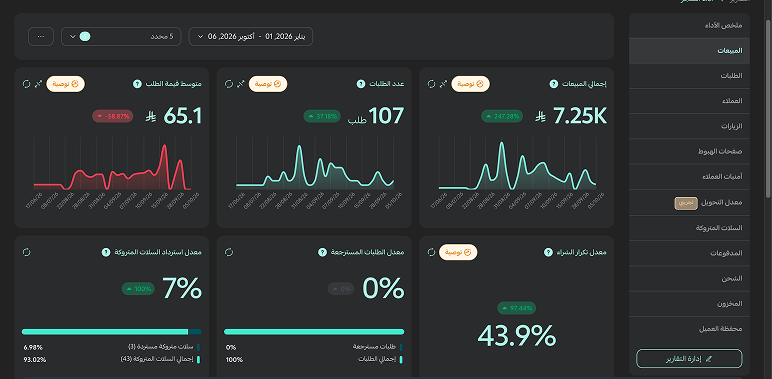Image resolution: width=772 pixels, height=379 pixels.
Task: Click the -58.87% change badge
Action: 113,117
